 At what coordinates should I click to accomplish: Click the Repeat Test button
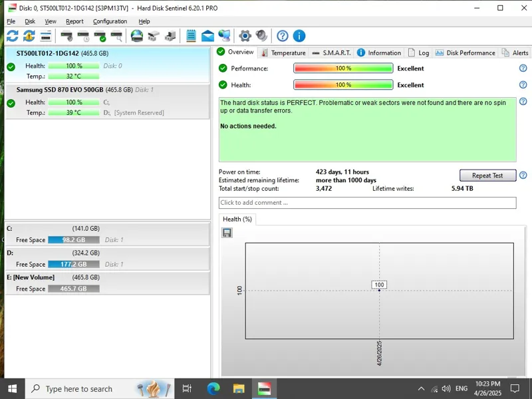[x=487, y=176]
